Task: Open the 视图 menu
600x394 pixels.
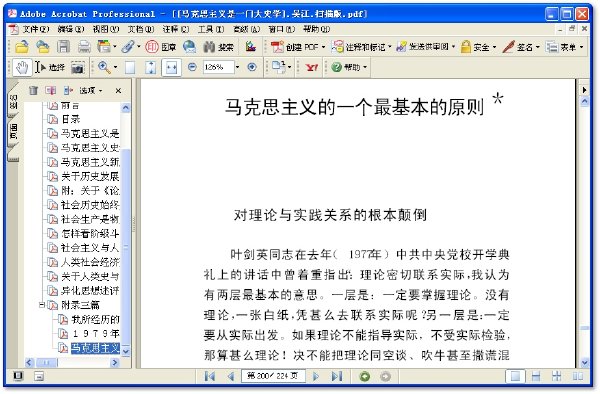Action: tap(106, 29)
